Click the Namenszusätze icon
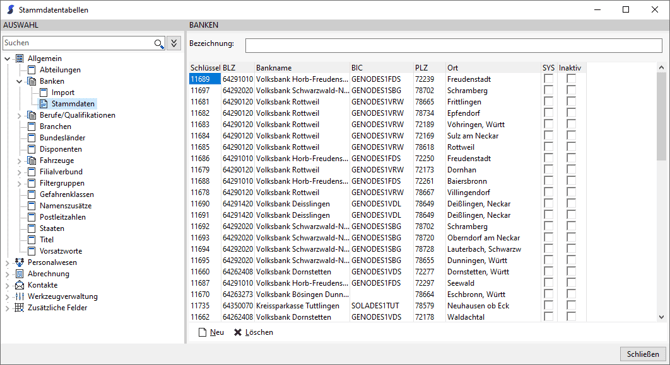The width and height of the screenshot is (670, 365). pyautogui.click(x=32, y=206)
